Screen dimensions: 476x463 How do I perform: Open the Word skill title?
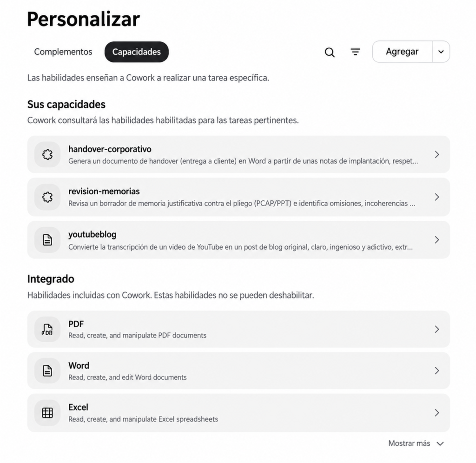(x=79, y=365)
